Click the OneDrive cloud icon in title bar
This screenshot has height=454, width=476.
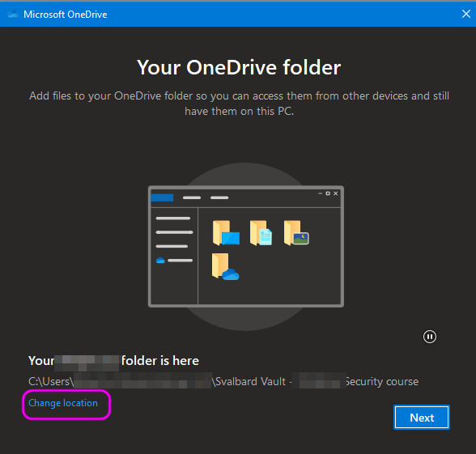(x=13, y=15)
